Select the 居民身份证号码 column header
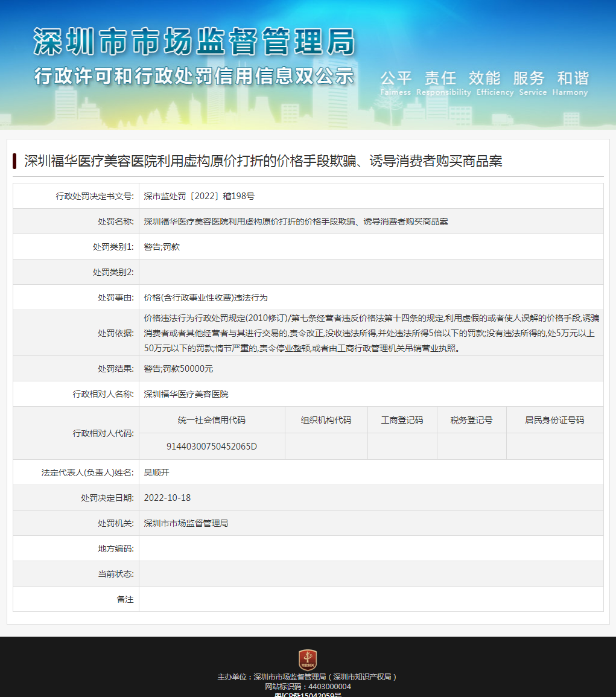 [554, 420]
